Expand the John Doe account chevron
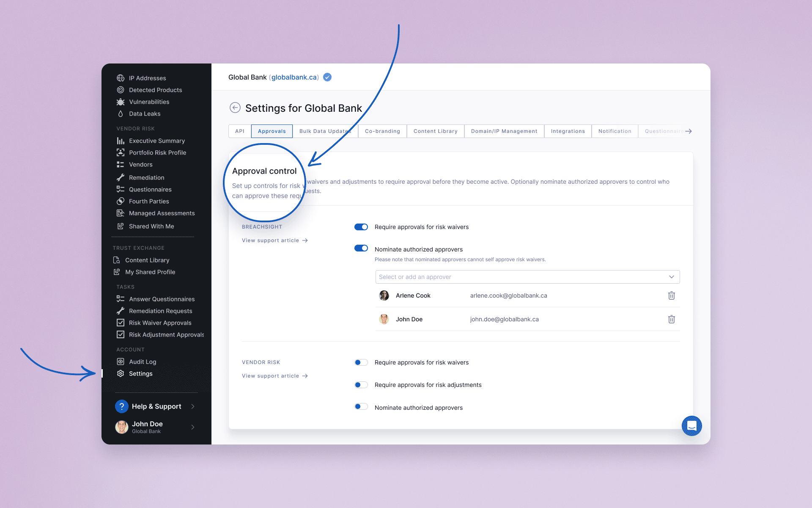 click(193, 427)
